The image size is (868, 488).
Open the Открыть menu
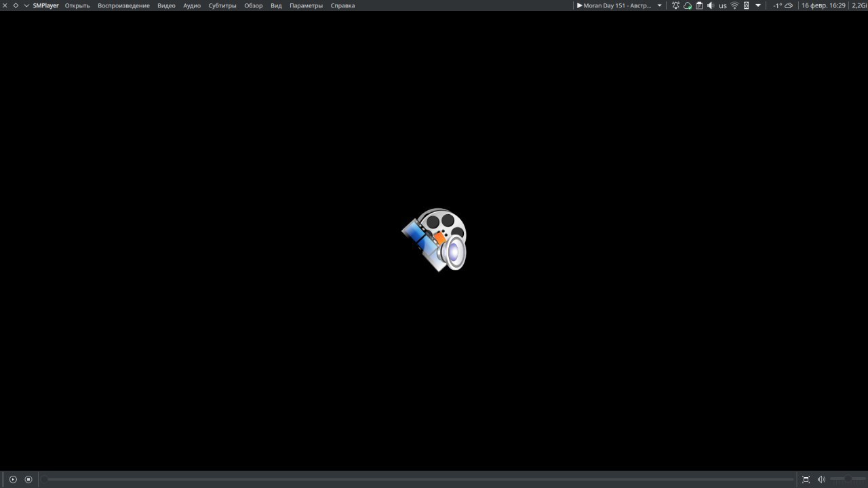pyautogui.click(x=77, y=5)
